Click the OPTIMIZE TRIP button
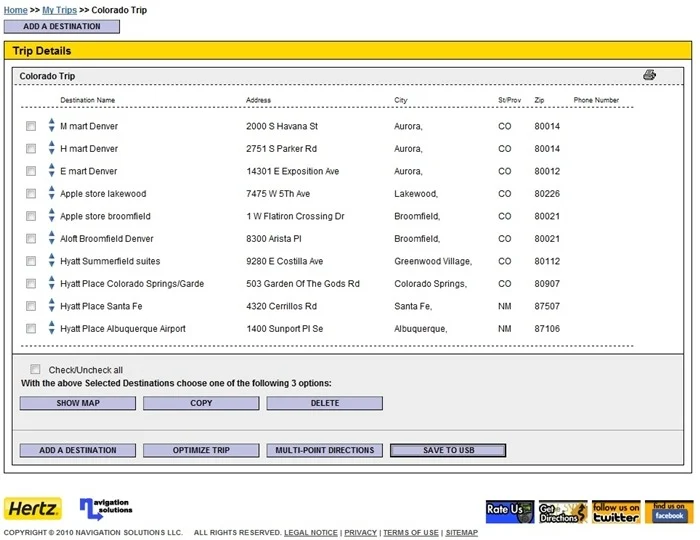Image resolution: width=700 pixels, height=540 pixels. point(201,450)
